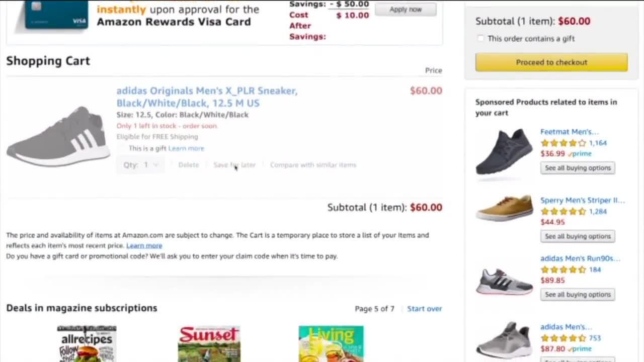Check "This order contains a gift" box
Image resolution: width=644 pixels, height=362 pixels.
tap(480, 39)
